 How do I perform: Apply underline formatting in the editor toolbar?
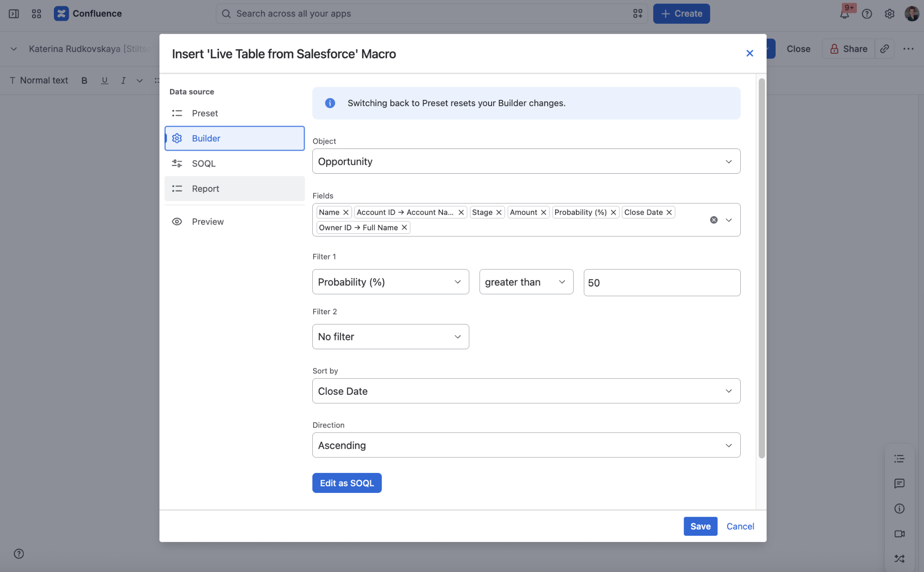coord(104,80)
